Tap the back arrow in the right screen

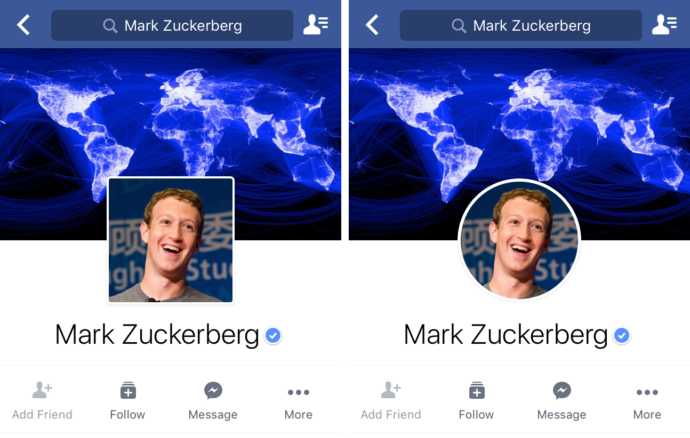tap(372, 25)
